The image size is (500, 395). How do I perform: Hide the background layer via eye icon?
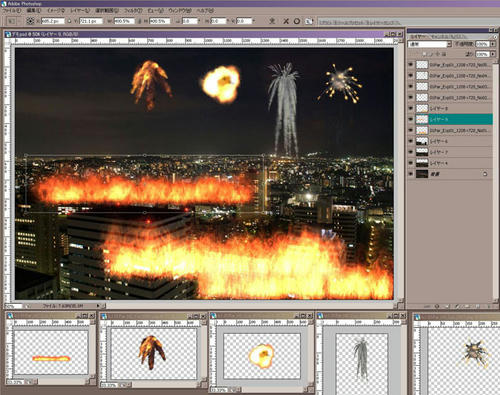tap(411, 174)
